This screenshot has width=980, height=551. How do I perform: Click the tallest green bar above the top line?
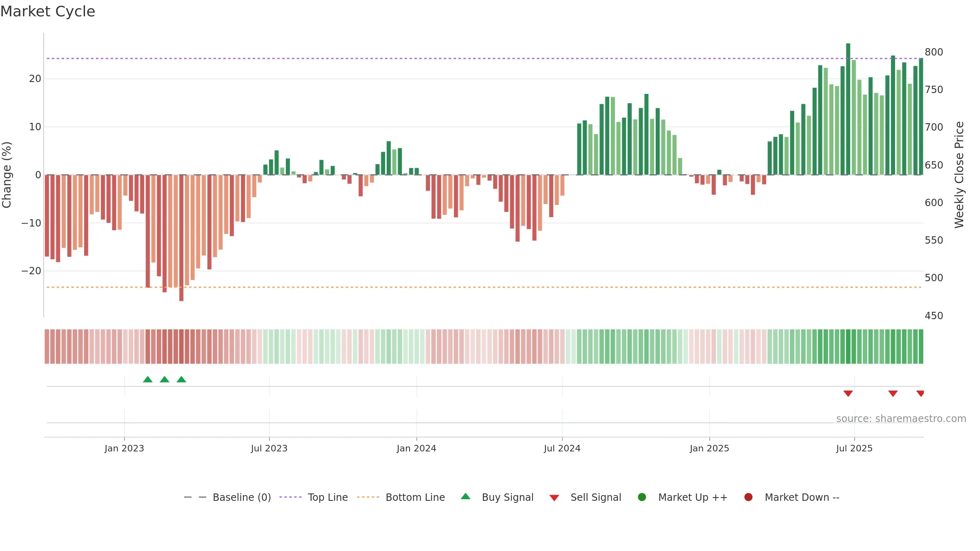pyautogui.click(x=848, y=109)
